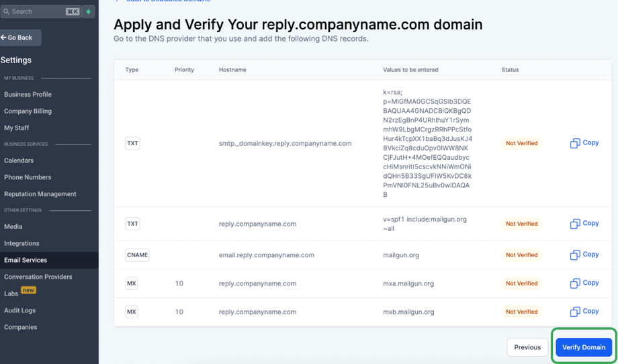This screenshot has width=618, height=364.
Task: Open Reputation Management settings
Action: pos(40,194)
